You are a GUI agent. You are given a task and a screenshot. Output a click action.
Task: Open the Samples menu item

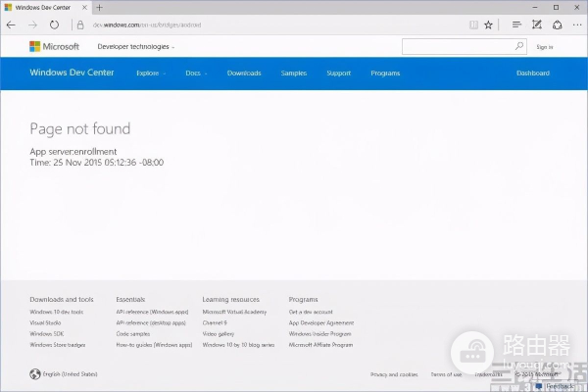(x=294, y=73)
